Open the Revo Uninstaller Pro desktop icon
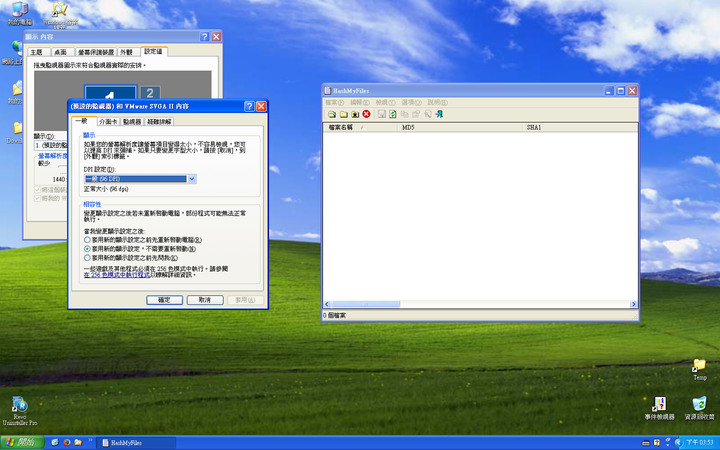This screenshot has width=720, height=450. 20,410
